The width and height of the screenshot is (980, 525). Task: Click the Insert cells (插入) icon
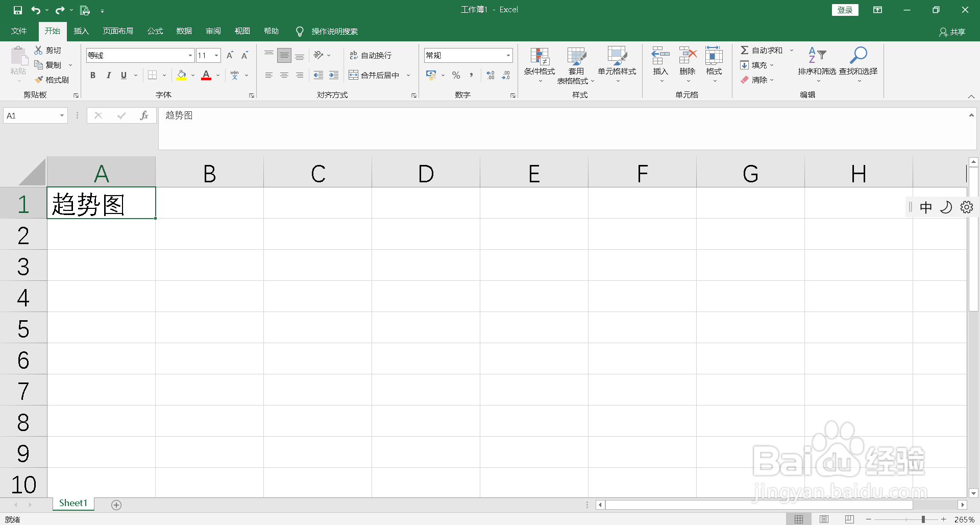(x=660, y=55)
